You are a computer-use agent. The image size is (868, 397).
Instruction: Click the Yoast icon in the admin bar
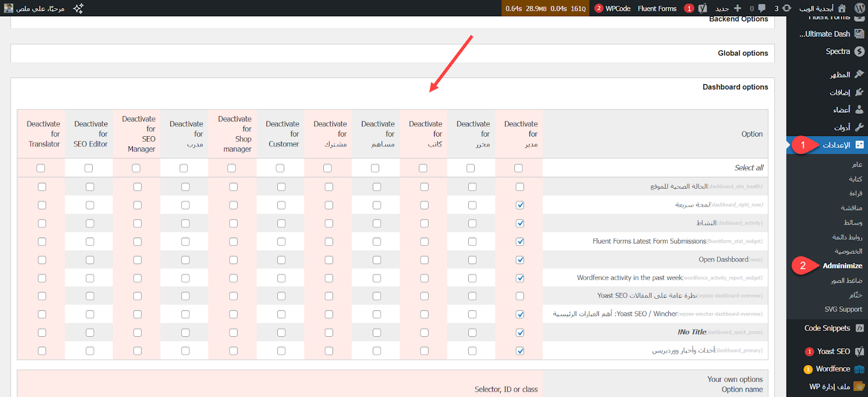(703, 8)
